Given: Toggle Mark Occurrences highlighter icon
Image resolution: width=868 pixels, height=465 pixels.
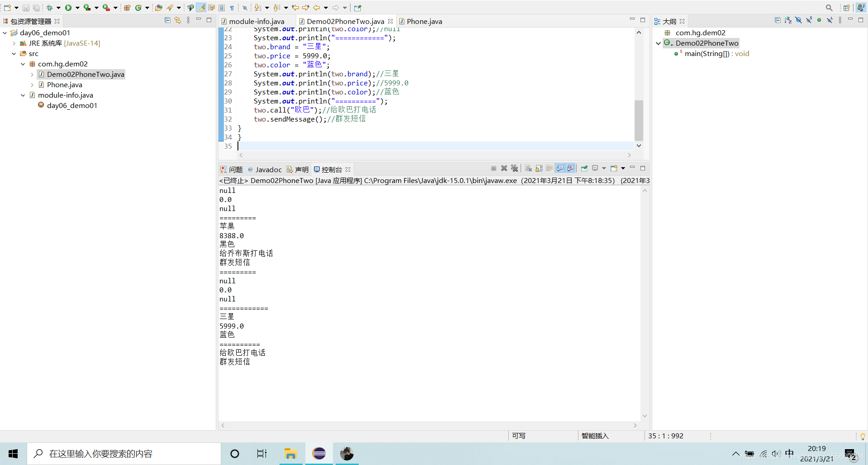Looking at the screenshot, I should 201,8.
